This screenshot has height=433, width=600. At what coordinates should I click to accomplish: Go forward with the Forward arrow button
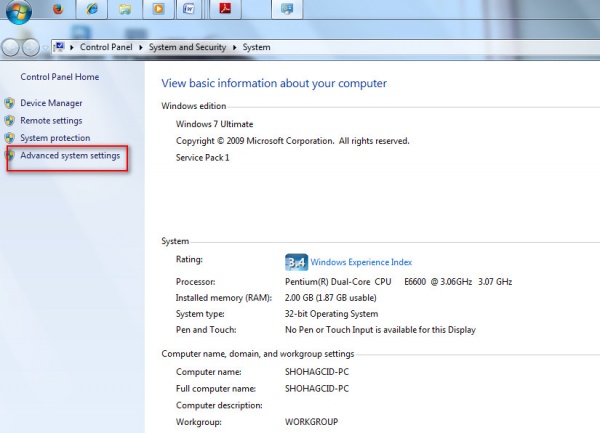point(31,47)
